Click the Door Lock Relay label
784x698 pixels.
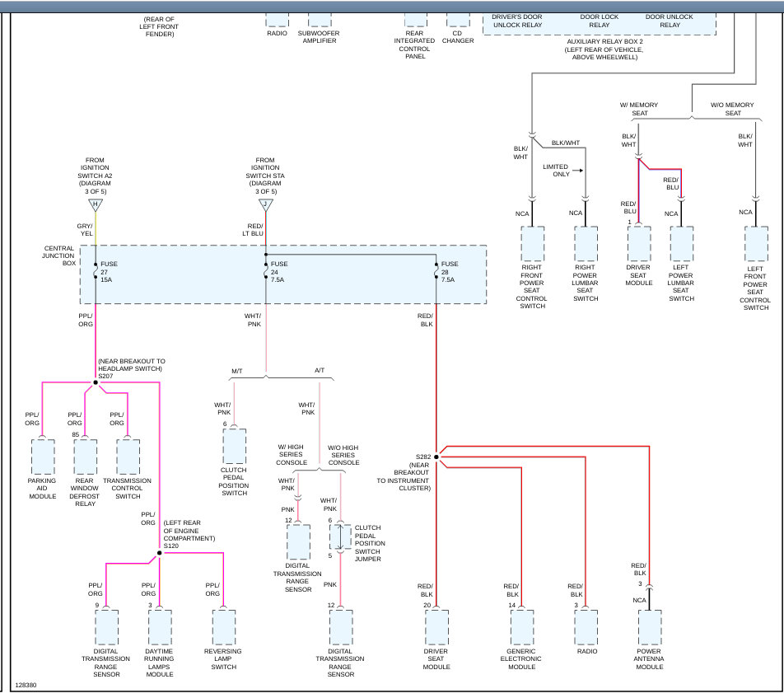point(599,21)
